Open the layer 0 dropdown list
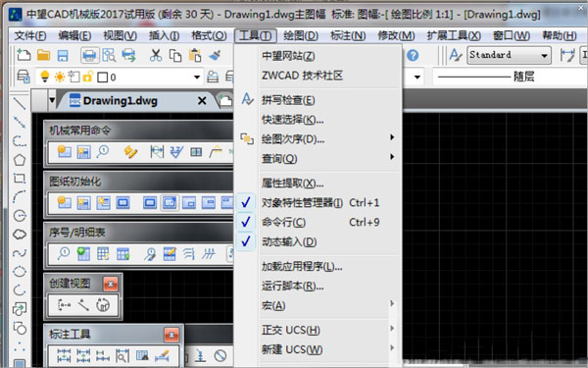Image resolution: width=588 pixels, height=368 pixels. pos(197,77)
